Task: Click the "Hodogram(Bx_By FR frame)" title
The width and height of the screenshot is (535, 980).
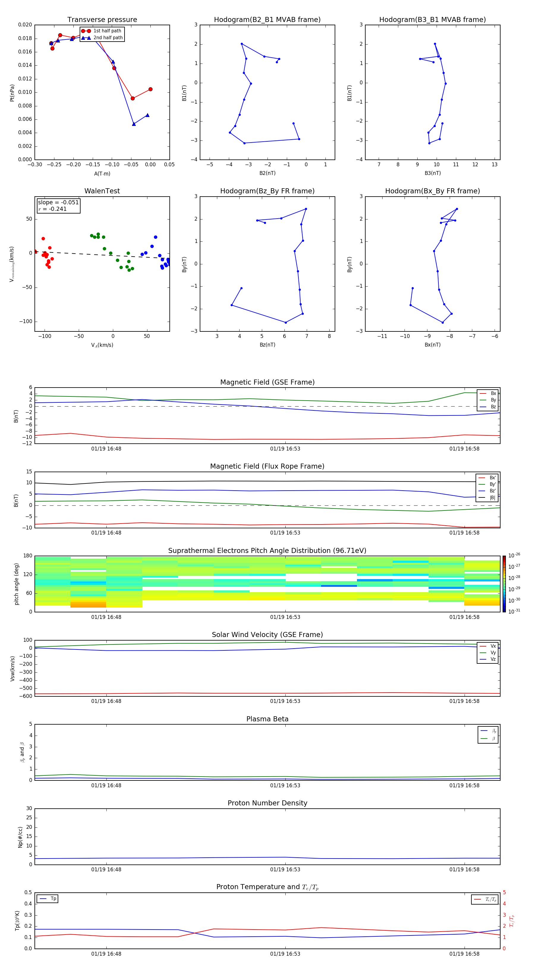Action: click(432, 191)
